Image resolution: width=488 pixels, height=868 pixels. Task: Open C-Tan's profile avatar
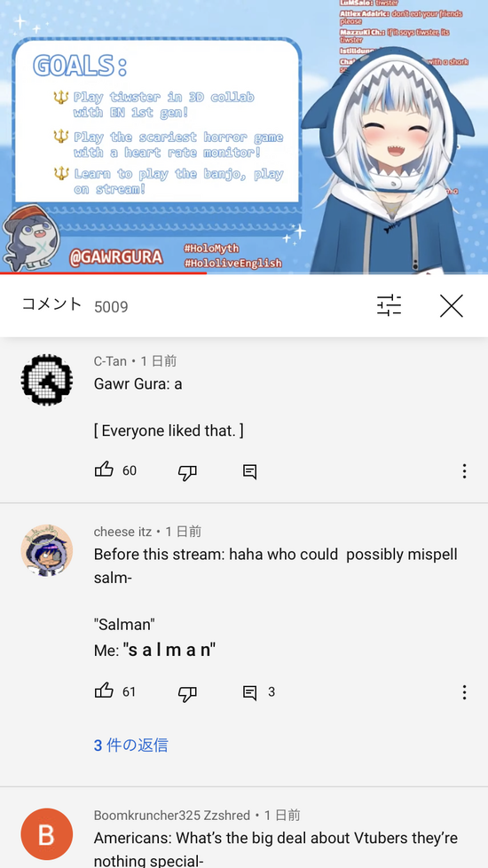coord(46,380)
